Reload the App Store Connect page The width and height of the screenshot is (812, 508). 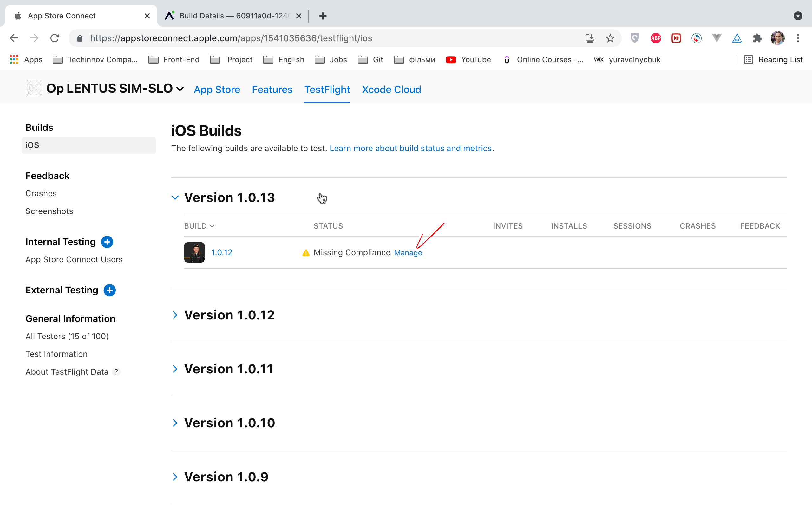click(55, 38)
